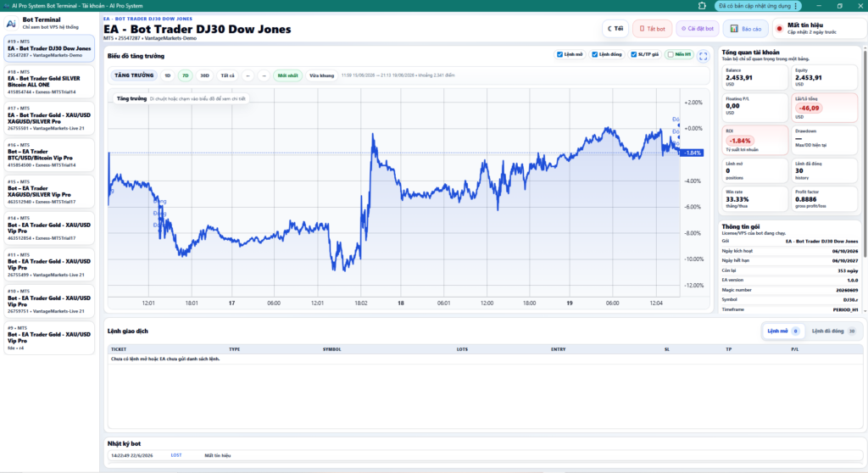Screen dimensions: 868x473
Task: Toggle the 'Lệnh đóng' checkbox
Action: click(x=594, y=55)
